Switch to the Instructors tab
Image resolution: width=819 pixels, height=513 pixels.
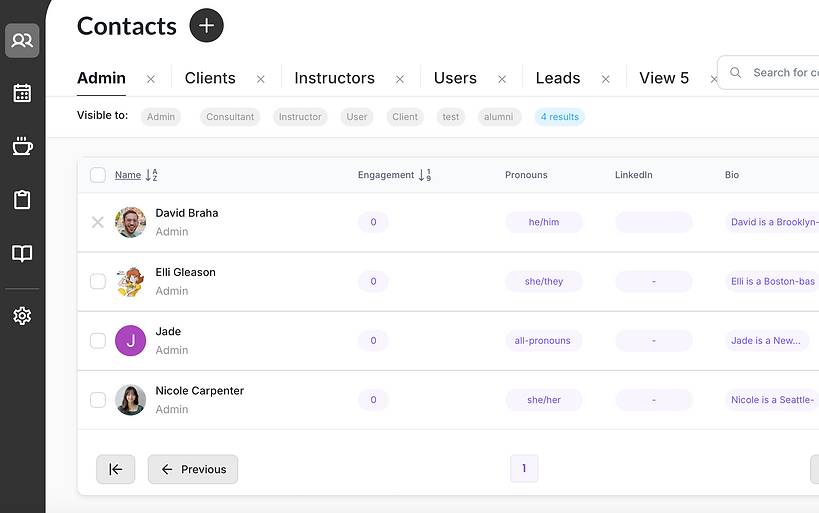(334, 78)
